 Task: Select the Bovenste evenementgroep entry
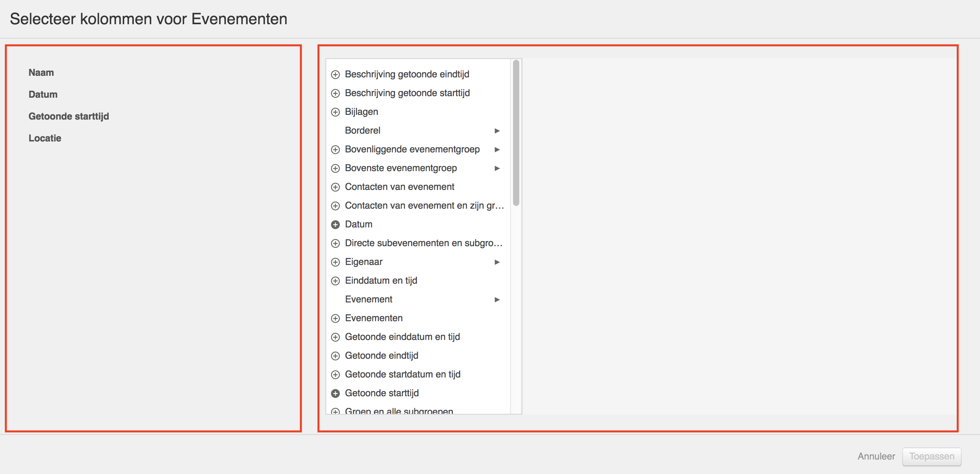point(401,168)
